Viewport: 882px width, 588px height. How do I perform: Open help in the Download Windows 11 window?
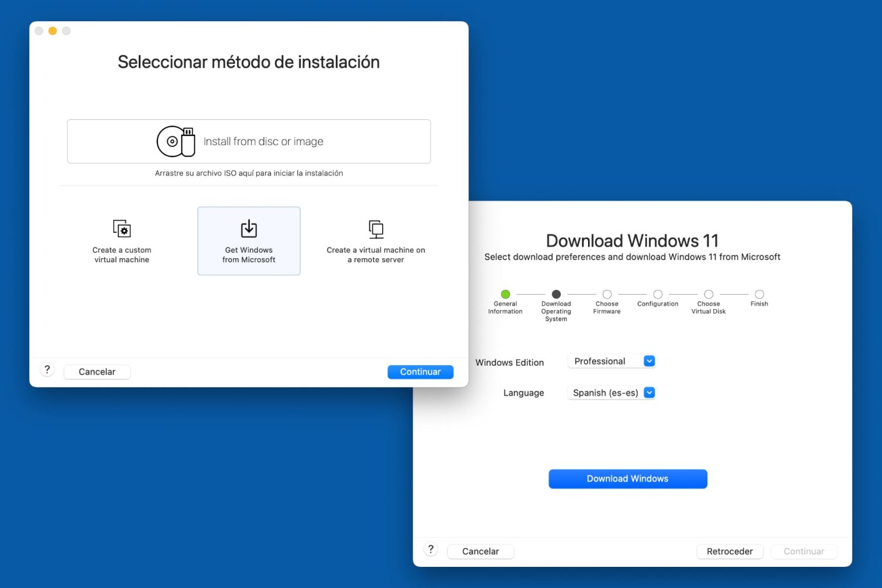[x=431, y=549]
